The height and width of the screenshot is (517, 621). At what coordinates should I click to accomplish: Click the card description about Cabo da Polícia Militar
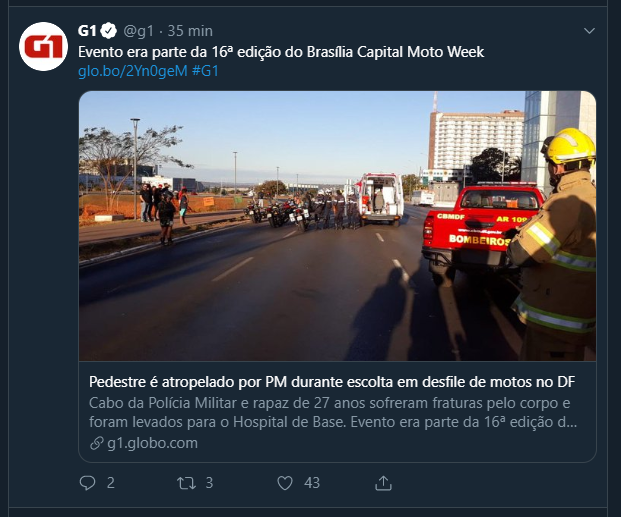333,412
